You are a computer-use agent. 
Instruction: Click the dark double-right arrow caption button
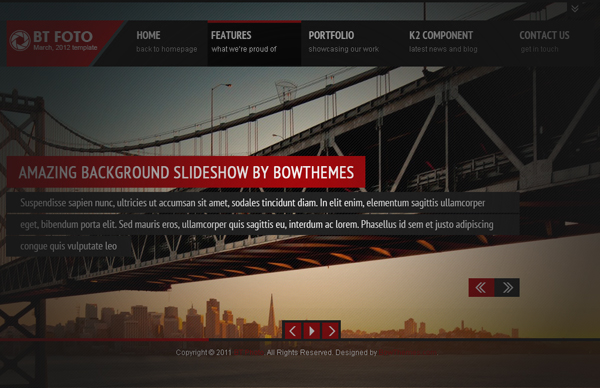507,287
